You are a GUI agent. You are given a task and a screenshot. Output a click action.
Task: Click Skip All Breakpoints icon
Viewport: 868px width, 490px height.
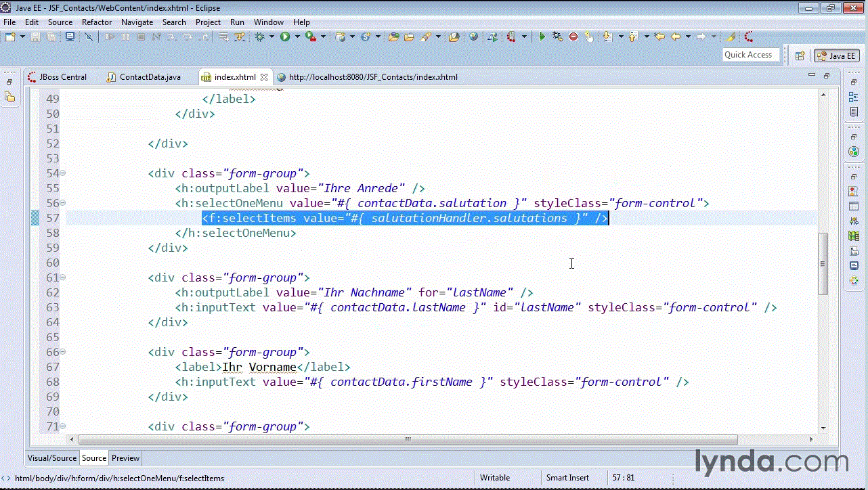89,37
